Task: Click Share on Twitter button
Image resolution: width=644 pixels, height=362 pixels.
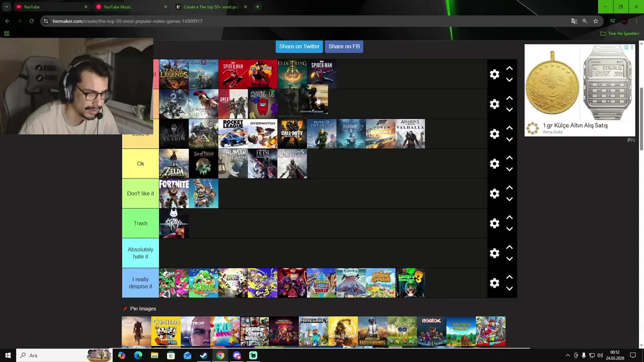Action: (x=299, y=46)
